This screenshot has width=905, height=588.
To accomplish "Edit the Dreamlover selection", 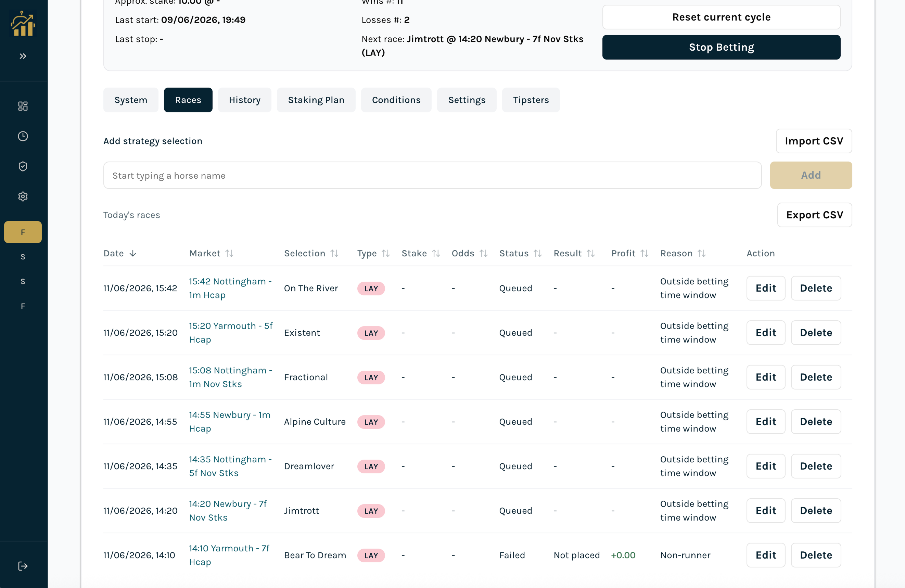I will click(x=766, y=466).
